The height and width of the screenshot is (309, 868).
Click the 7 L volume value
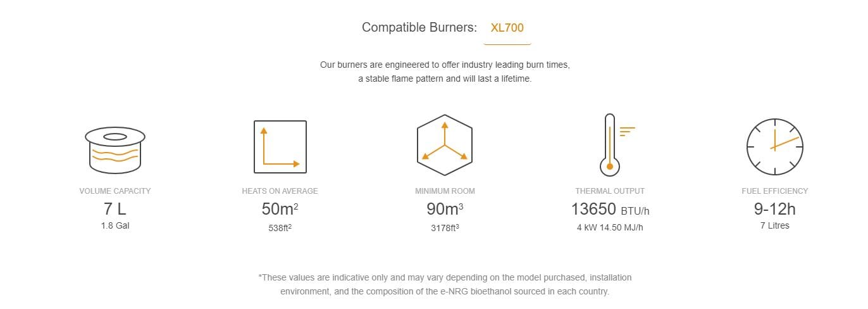(115, 209)
